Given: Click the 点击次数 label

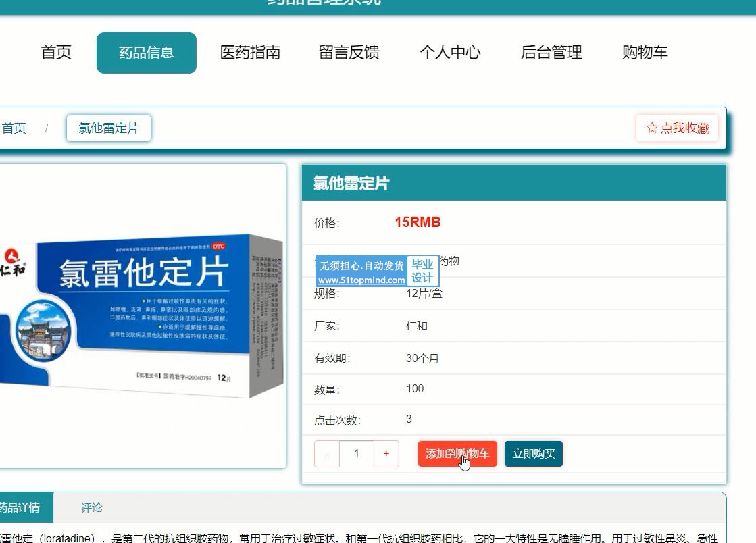Looking at the screenshot, I should coord(337,421).
